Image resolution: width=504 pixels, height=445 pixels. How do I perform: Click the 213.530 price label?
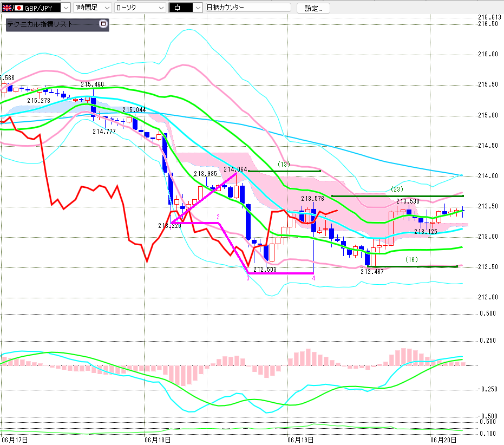click(408, 201)
